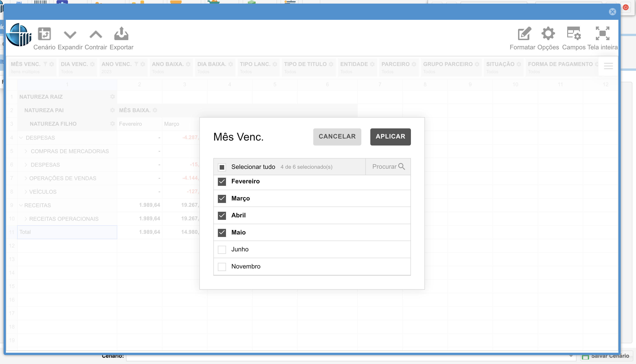This screenshot has height=364, width=636.
Task: Open the TIPO DE TITULO filter field
Action: pyautogui.click(x=305, y=64)
